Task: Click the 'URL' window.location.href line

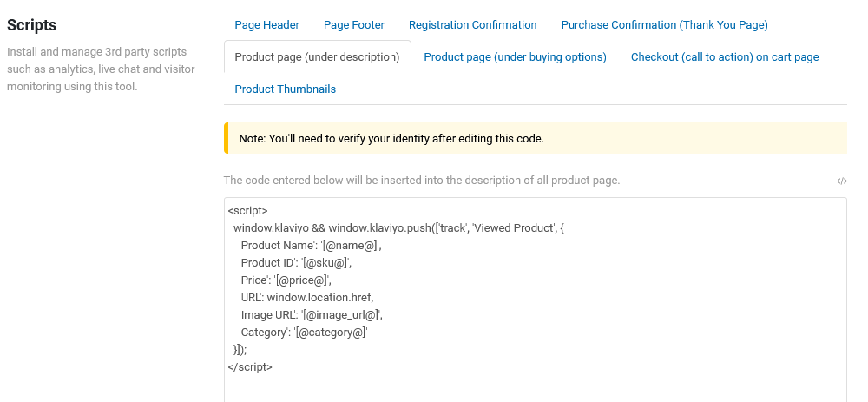Action: 306,297
